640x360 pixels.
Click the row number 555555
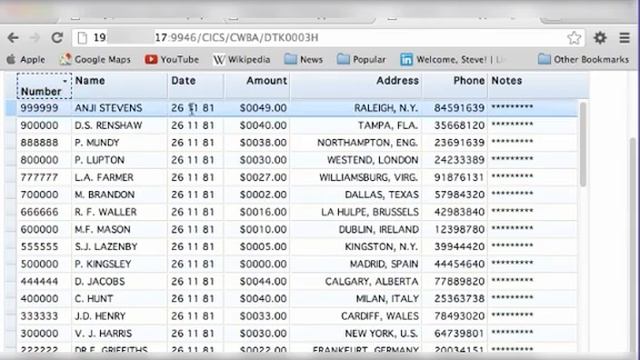click(40, 247)
